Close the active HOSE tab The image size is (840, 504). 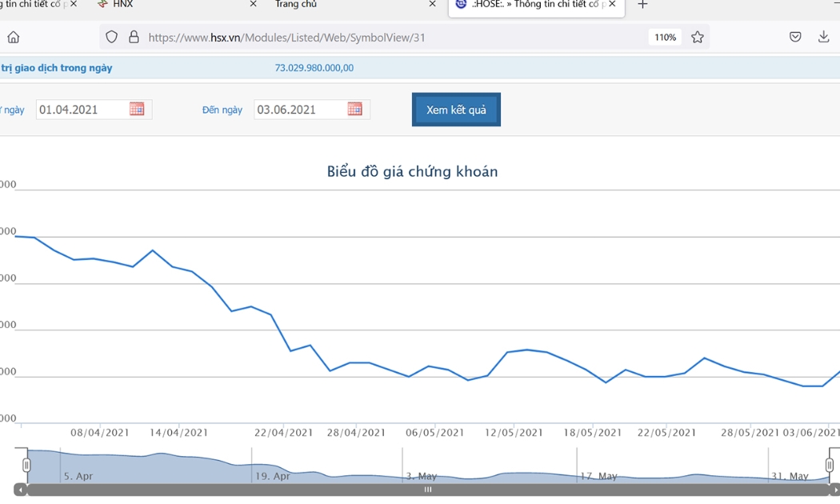coord(612,4)
